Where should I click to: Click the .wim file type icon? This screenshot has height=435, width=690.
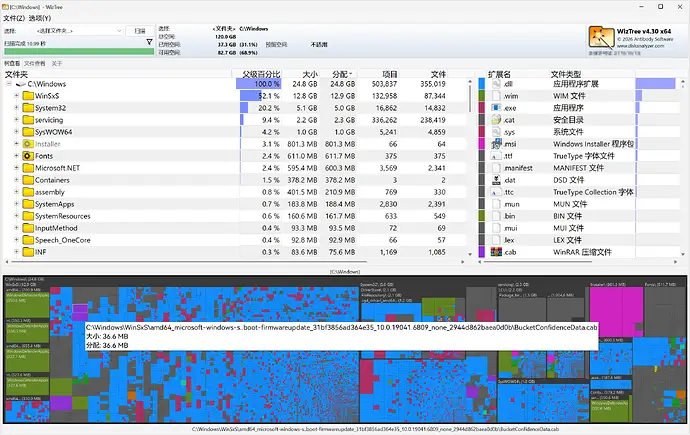[496, 96]
